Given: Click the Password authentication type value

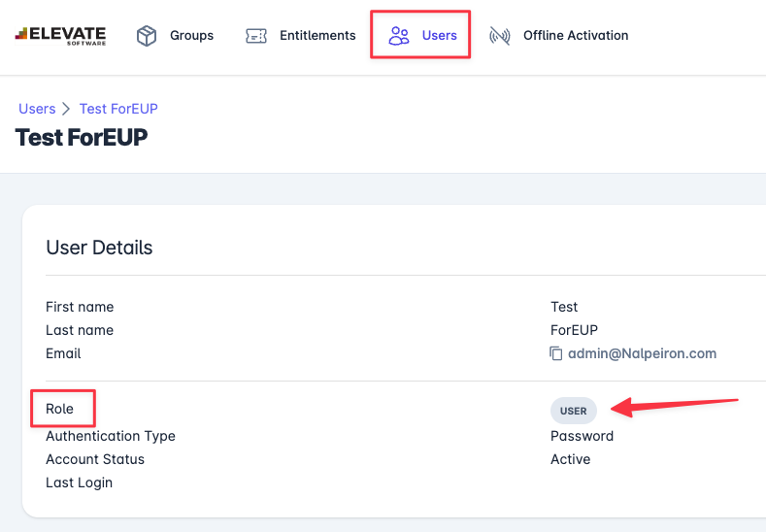Looking at the screenshot, I should (582, 436).
